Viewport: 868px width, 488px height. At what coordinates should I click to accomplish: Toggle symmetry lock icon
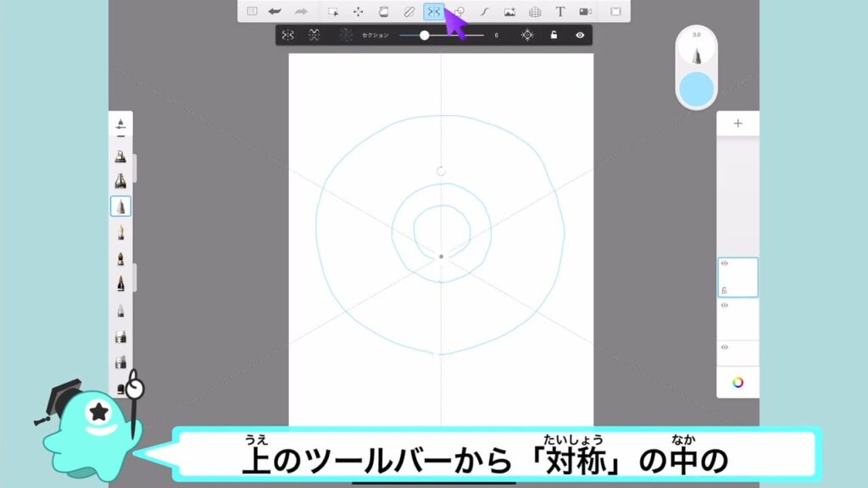coord(554,35)
